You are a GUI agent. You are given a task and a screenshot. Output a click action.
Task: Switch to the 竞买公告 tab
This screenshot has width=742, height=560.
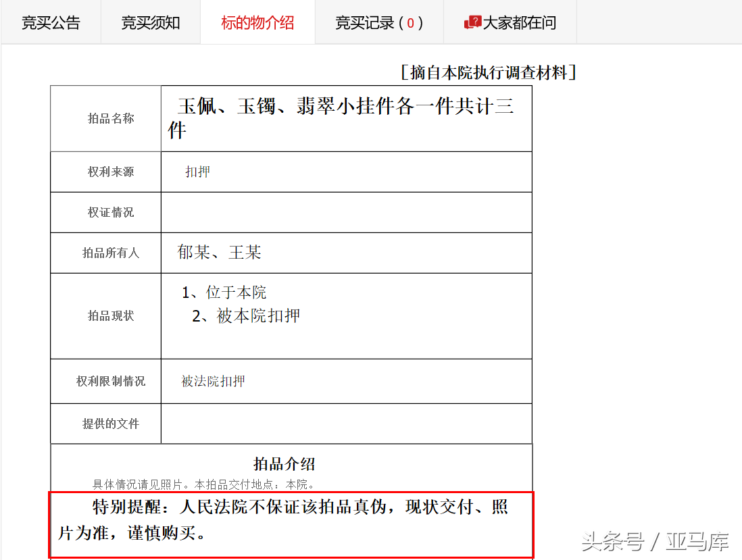coord(51,22)
